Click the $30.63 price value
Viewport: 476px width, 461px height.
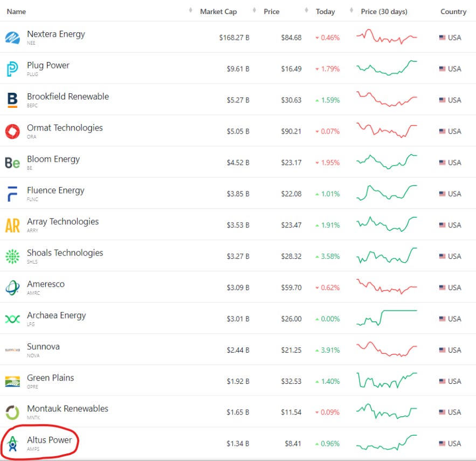[291, 100]
